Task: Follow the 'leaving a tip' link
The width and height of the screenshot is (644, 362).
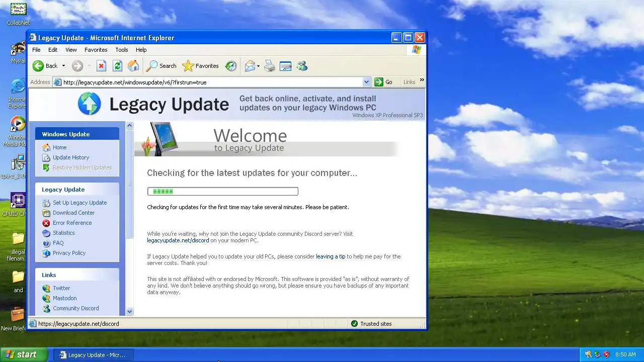Action: [x=331, y=256]
